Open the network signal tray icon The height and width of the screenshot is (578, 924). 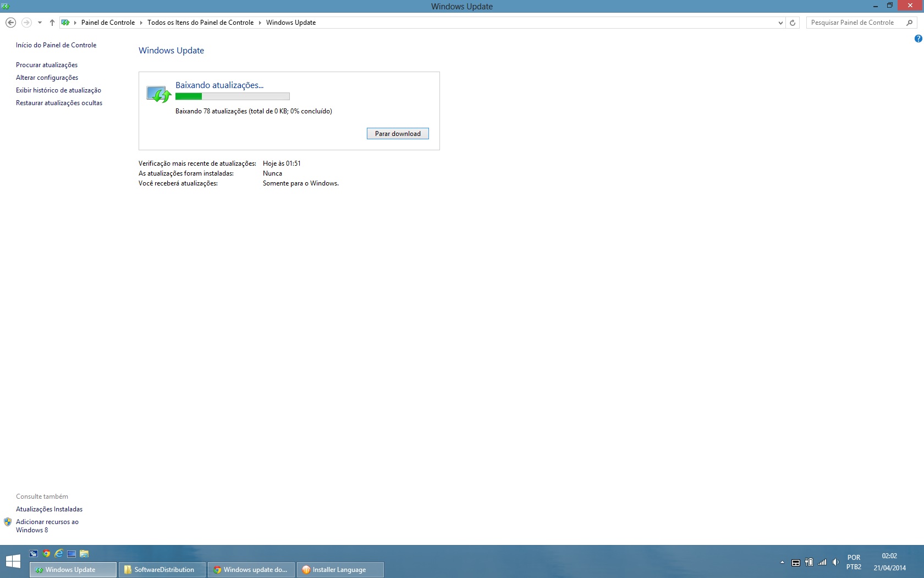click(822, 562)
